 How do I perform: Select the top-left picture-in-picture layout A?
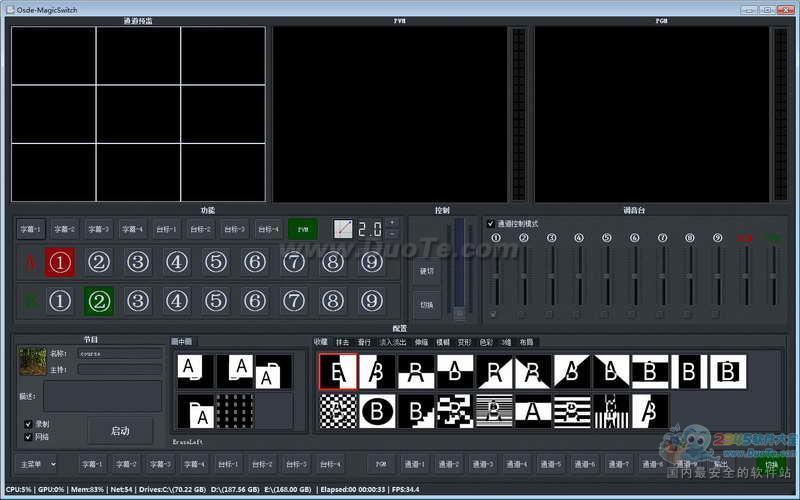195,371
